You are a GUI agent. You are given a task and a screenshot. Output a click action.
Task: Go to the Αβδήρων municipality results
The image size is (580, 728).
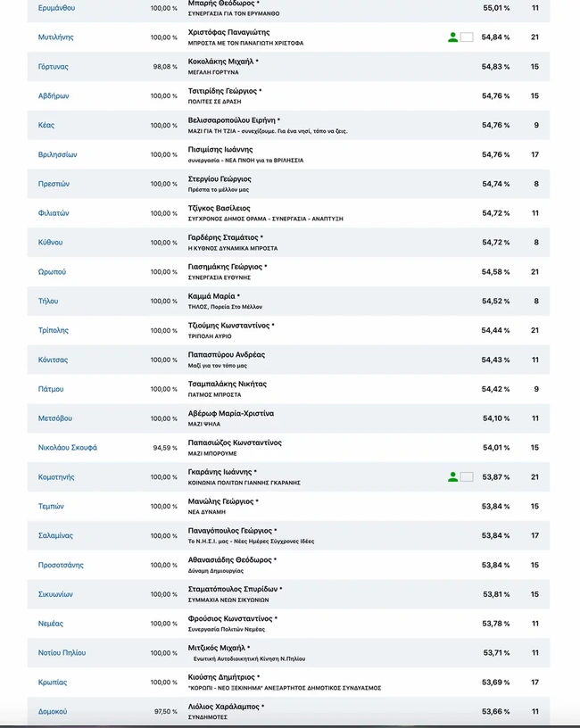pos(54,96)
